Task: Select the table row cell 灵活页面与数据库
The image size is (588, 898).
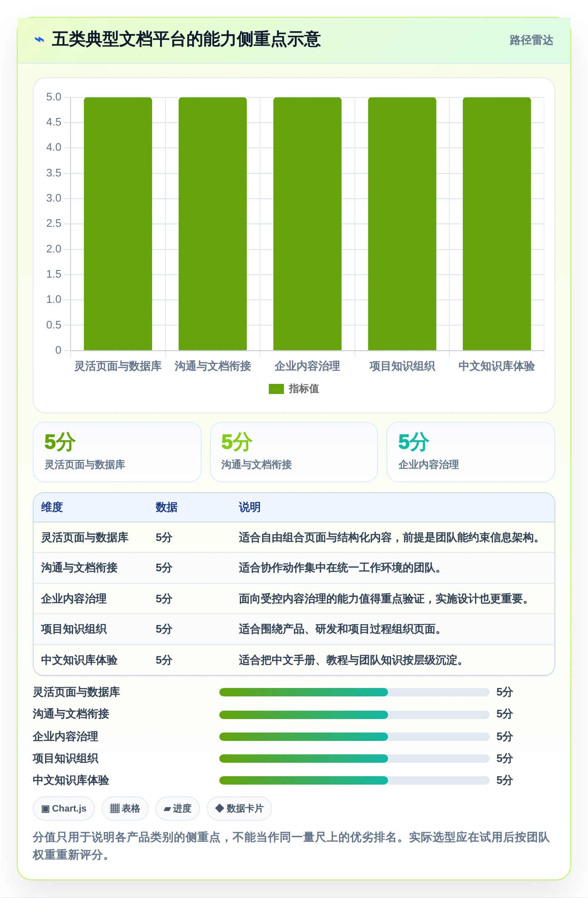Action: pyautogui.click(x=84, y=538)
